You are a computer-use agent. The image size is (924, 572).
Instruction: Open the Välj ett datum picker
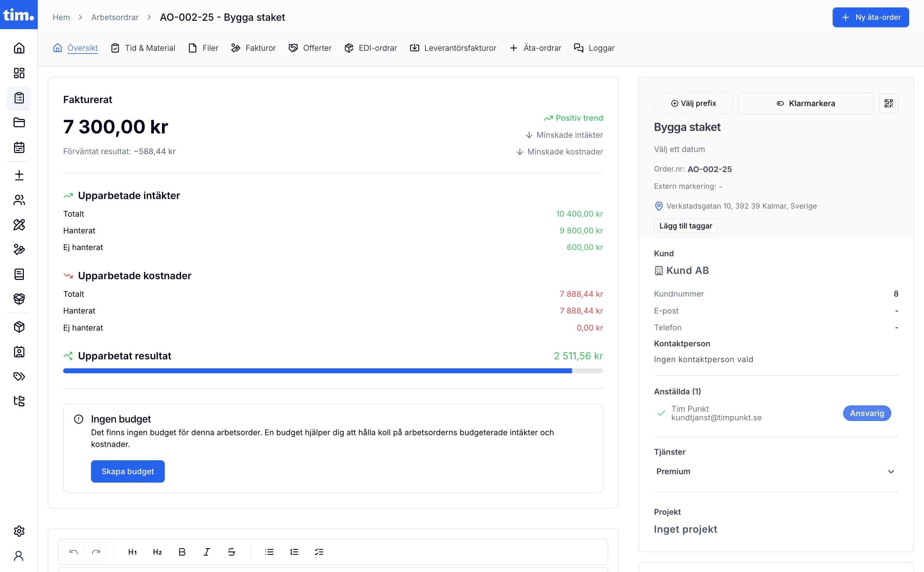point(679,149)
